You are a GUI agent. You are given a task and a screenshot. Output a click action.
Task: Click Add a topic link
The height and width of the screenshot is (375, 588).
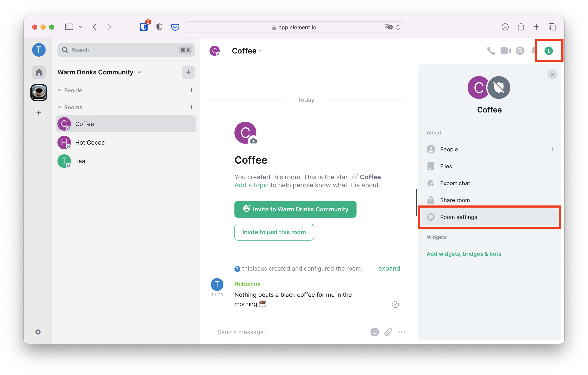point(251,185)
